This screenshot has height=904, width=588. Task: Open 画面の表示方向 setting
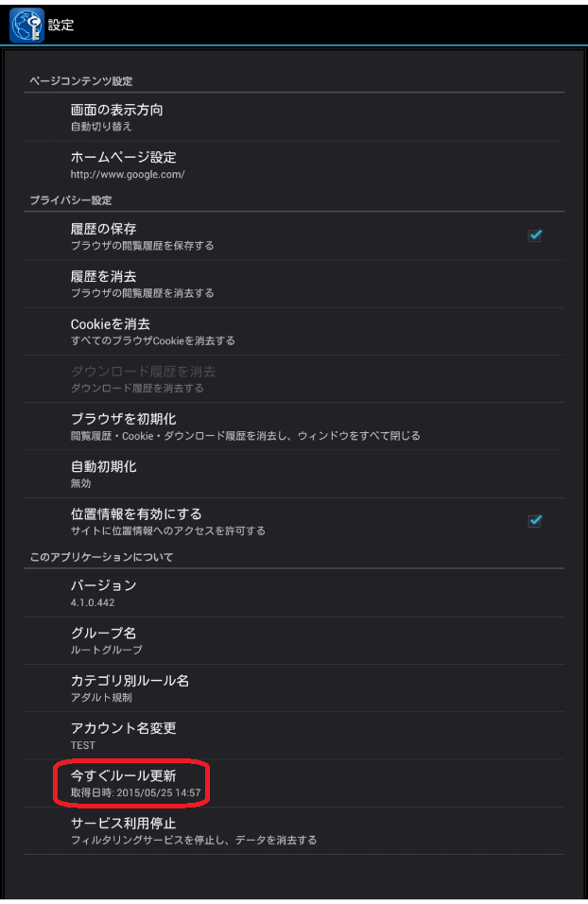click(294, 117)
